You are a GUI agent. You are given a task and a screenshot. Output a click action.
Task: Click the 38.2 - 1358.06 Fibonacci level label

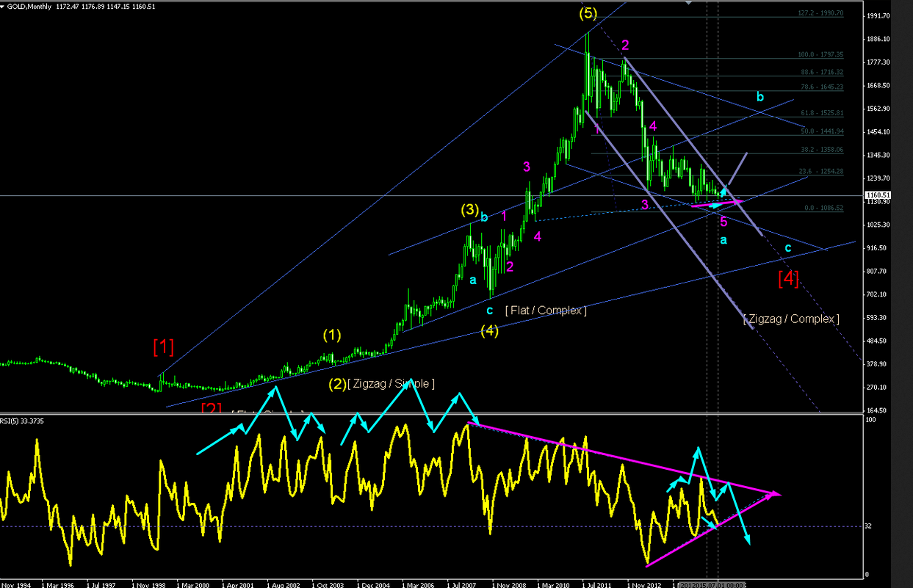821,149
